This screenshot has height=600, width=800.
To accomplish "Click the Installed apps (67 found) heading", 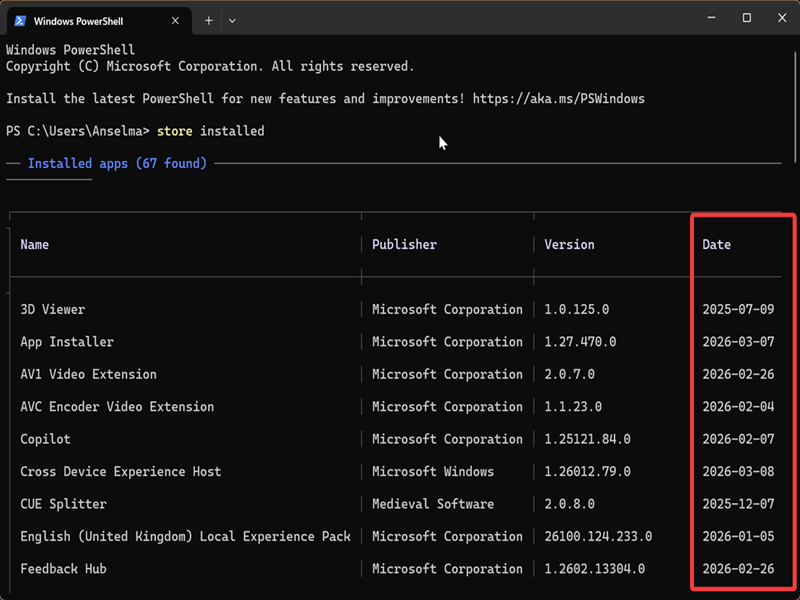I will [x=117, y=163].
